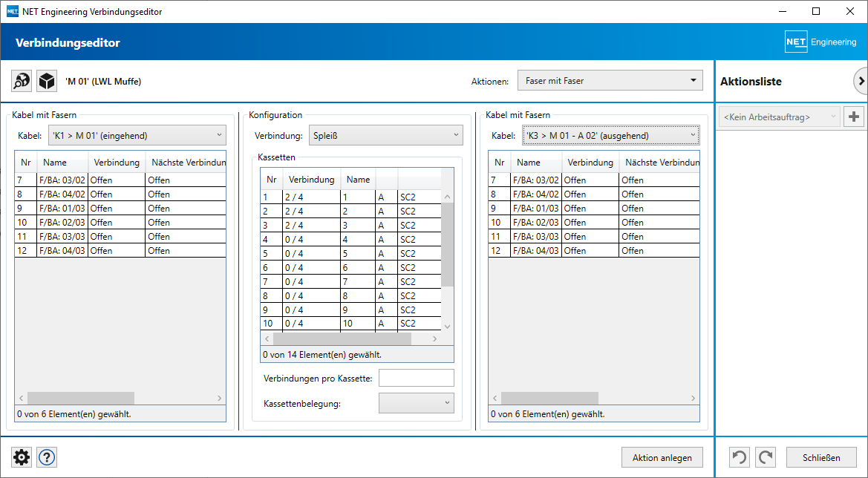
Task: Click the 'Verbindungen pro Kassette' input field
Action: (x=417, y=378)
